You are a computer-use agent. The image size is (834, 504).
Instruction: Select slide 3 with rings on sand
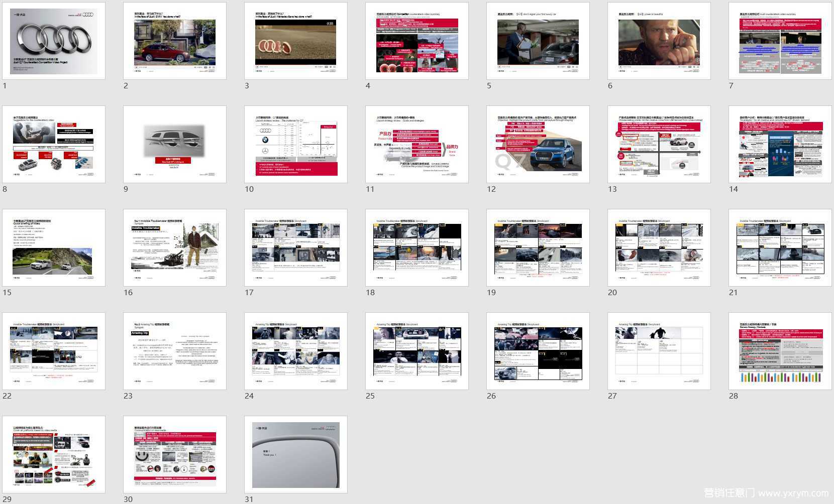pos(296,41)
